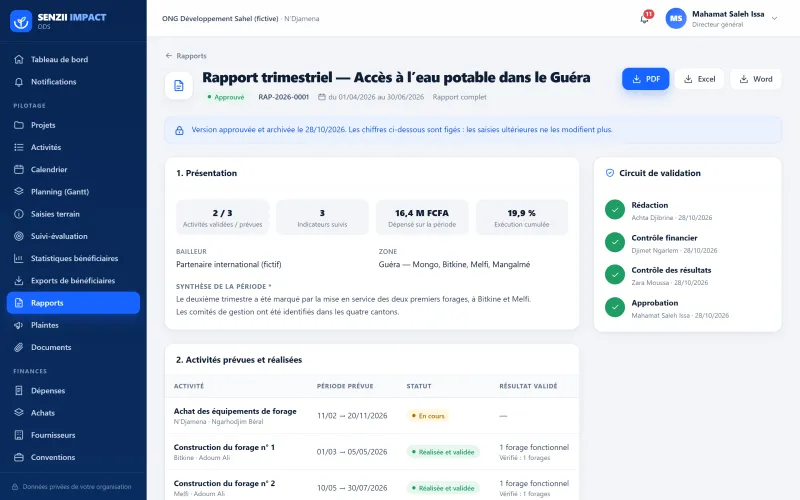
Task: Click the Suivi-évaluation target icon
Action: (19, 236)
